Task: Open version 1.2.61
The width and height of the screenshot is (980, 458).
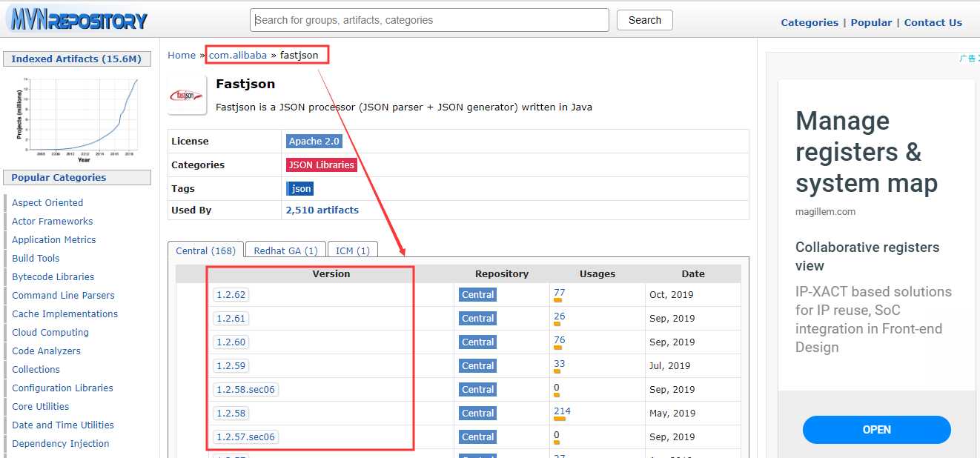Action: [231, 318]
